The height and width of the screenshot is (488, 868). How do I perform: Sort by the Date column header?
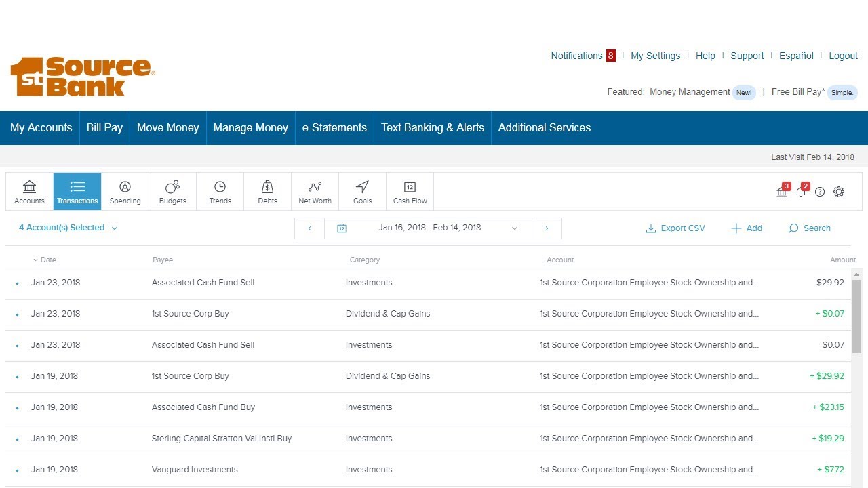pyautogui.click(x=45, y=260)
